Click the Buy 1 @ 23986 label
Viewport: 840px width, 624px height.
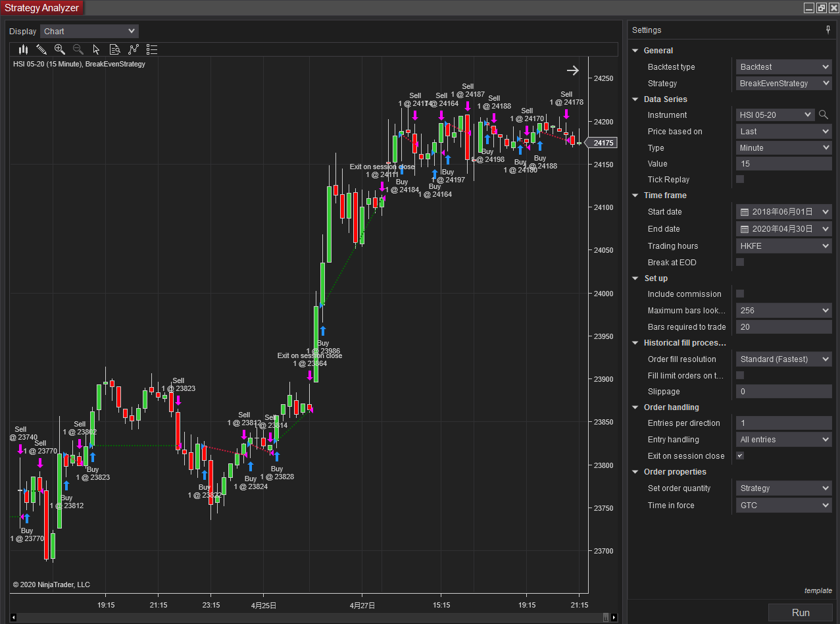click(323, 347)
